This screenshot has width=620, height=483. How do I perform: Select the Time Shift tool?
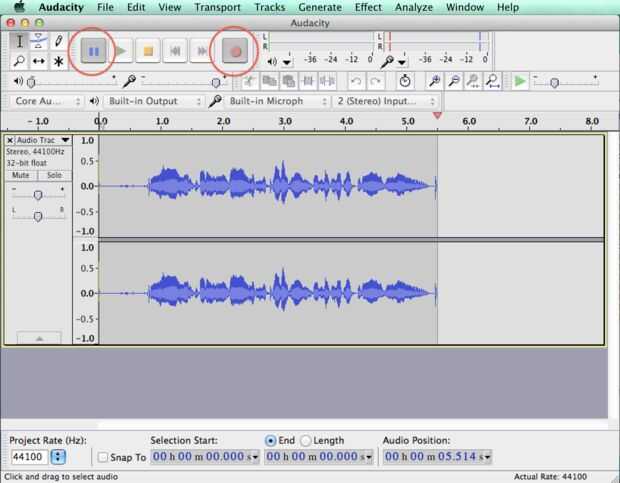click(x=38, y=61)
